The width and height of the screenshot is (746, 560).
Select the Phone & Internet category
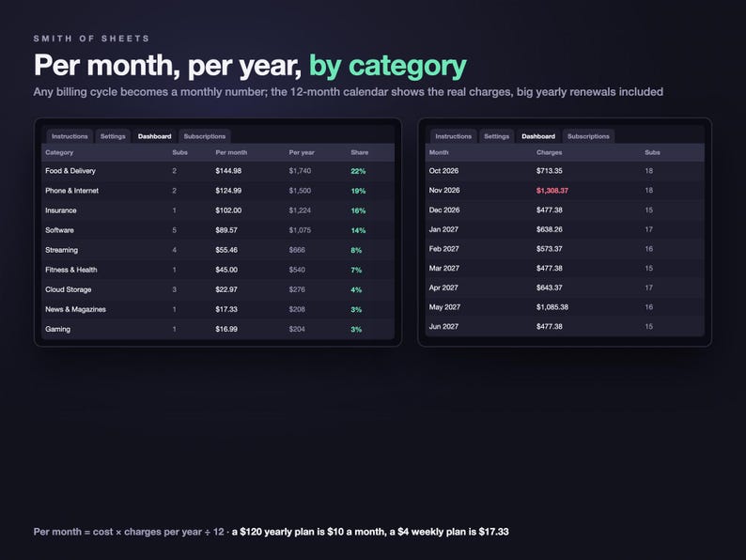click(71, 191)
